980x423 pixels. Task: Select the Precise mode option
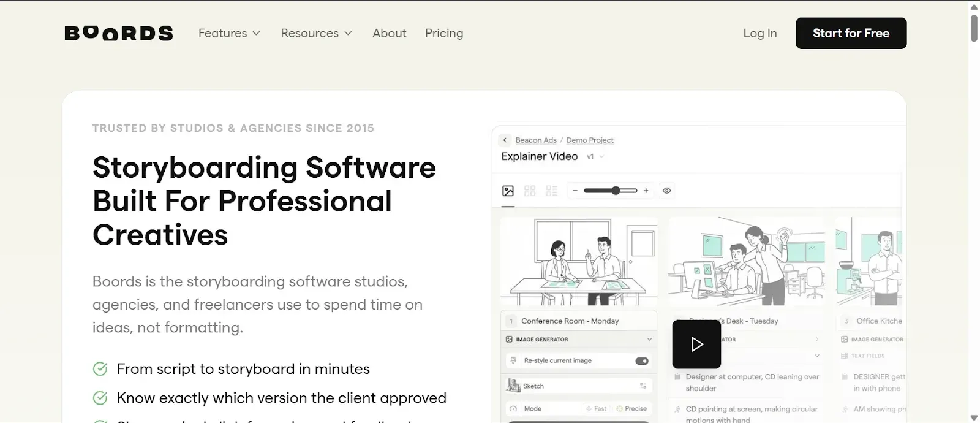pyautogui.click(x=631, y=409)
